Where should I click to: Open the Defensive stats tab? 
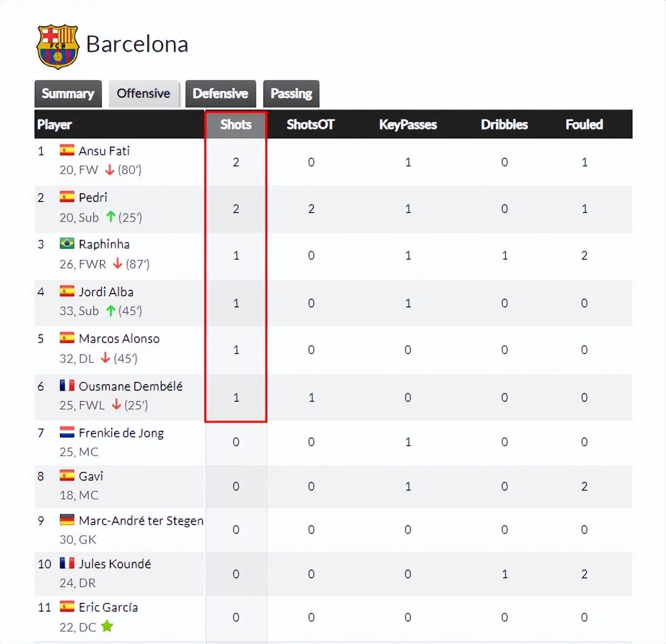(220, 94)
